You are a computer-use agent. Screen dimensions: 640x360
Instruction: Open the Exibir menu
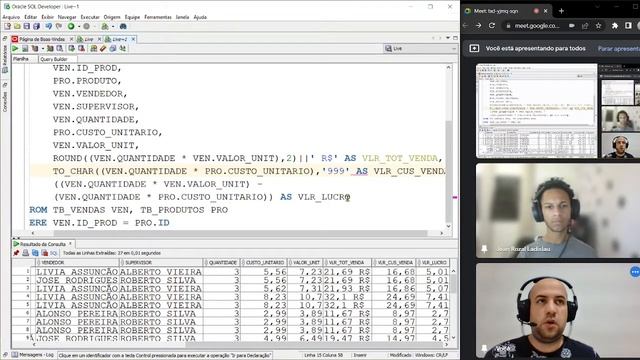pos(47,17)
